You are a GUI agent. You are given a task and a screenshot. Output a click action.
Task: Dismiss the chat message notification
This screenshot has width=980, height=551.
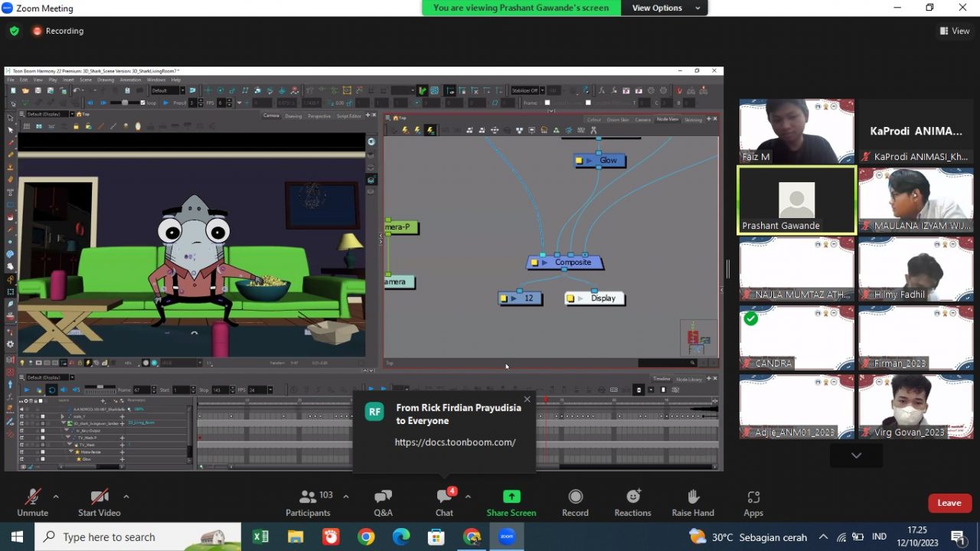[527, 399]
